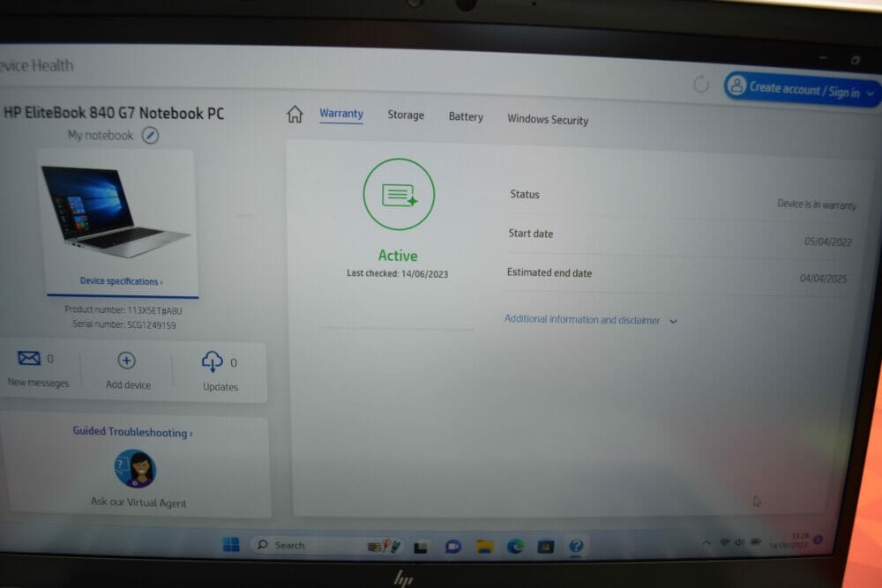Click the Virtual Agent avatar icon
Screen dimensions: 882x588
pyautogui.click(x=135, y=468)
